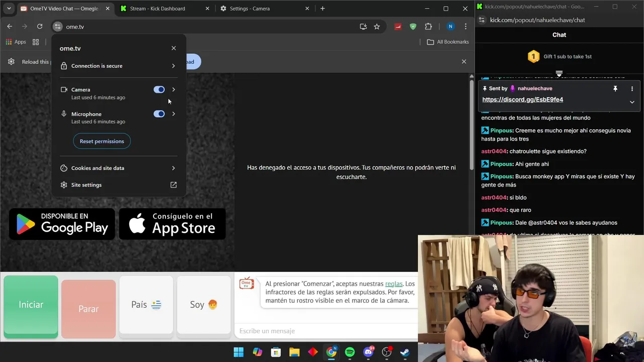Click the OmeTV logo in chat box
Screen dimensions: 644x362
pyautogui.click(x=247, y=284)
